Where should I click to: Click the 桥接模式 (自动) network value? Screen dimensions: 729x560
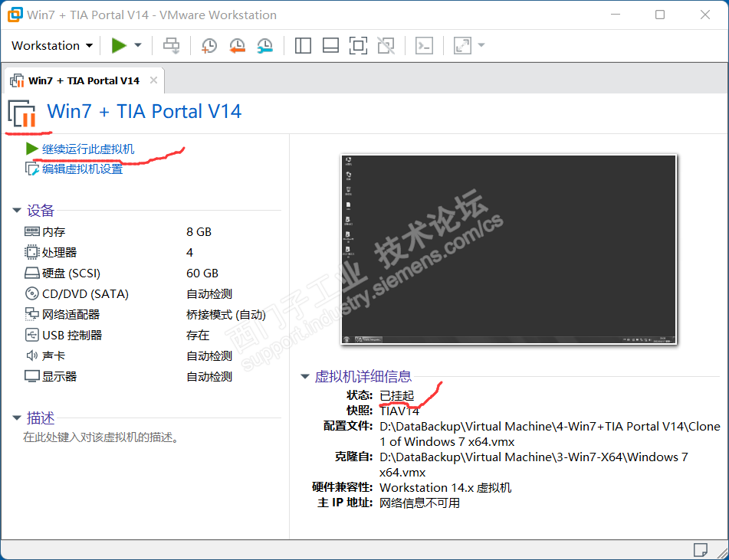(226, 315)
